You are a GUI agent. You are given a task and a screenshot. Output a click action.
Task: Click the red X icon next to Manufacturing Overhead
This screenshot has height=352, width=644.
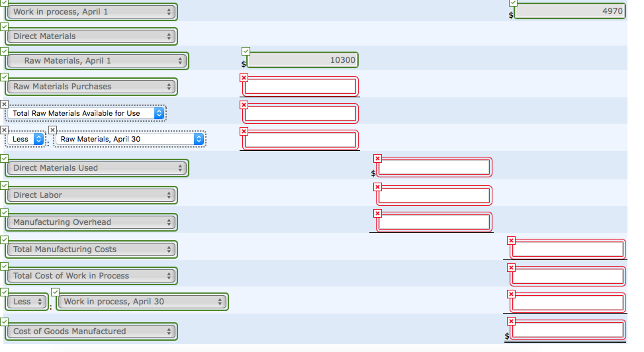(x=378, y=213)
